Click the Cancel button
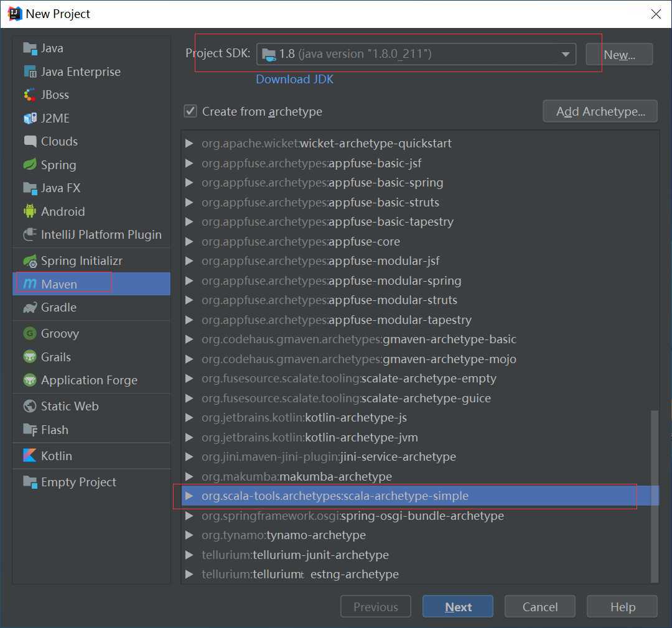The height and width of the screenshot is (628, 672). click(540, 607)
